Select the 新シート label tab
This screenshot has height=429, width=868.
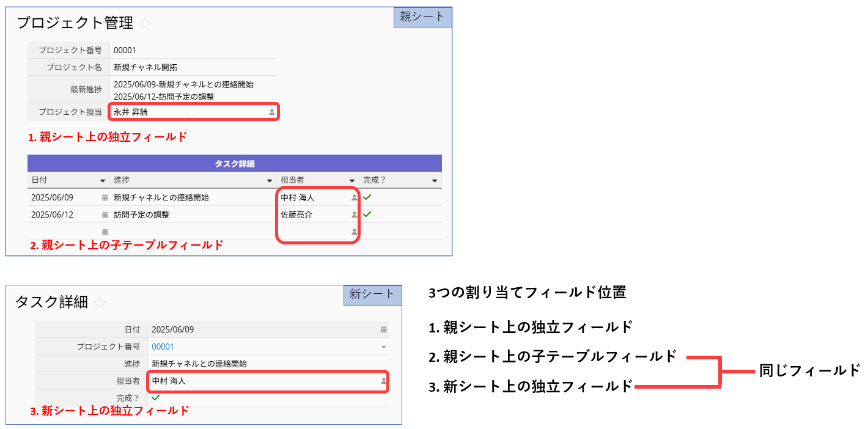point(372,295)
